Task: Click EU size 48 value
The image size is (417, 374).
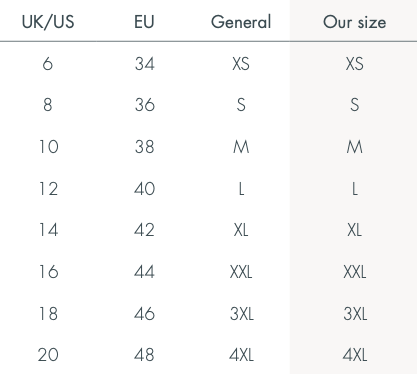Action: point(144,355)
